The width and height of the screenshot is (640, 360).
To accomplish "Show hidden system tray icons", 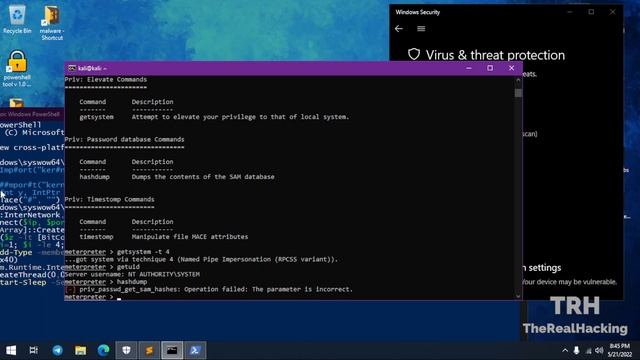I will pos(565,350).
